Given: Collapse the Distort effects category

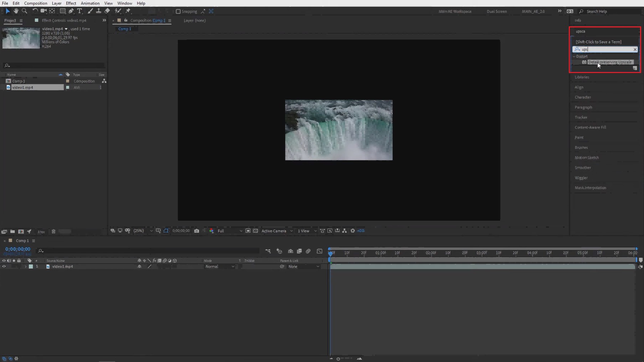Looking at the screenshot, I should click(574, 56).
